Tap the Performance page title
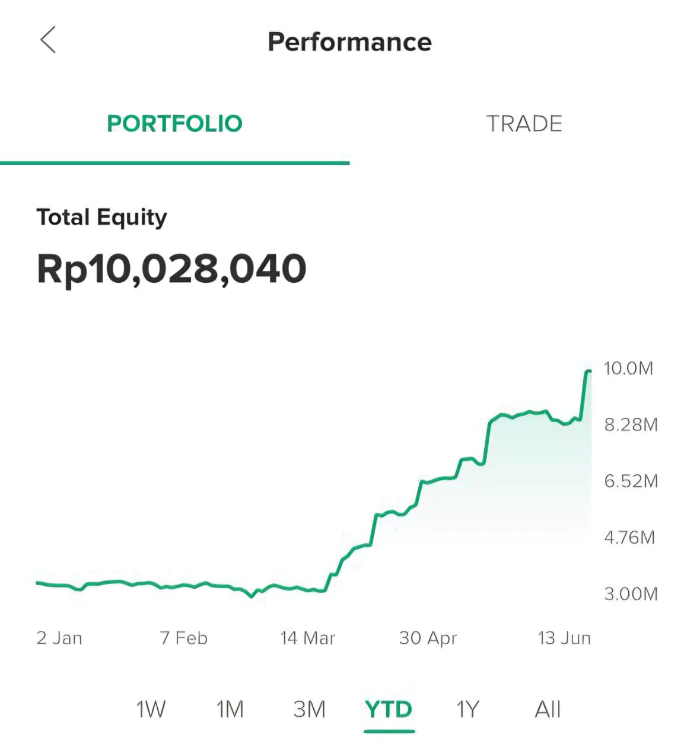This screenshot has height=753, width=700. click(x=350, y=42)
